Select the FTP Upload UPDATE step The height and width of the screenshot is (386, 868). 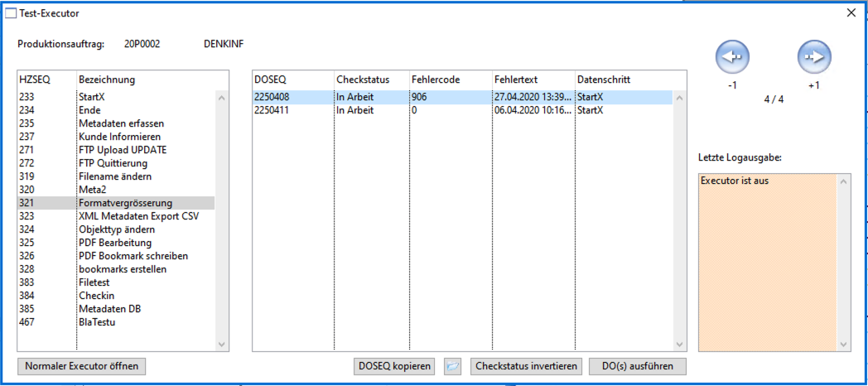coord(122,150)
